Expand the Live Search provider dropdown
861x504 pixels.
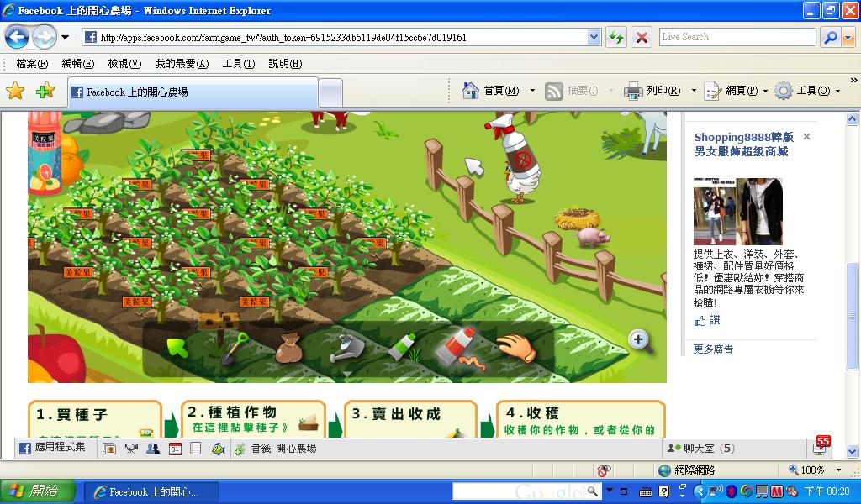(848, 37)
